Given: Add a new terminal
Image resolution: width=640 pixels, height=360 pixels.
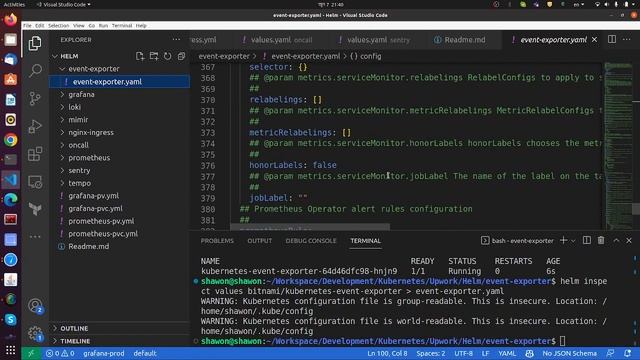Looking at the screenshot, I should coord(564,240).
